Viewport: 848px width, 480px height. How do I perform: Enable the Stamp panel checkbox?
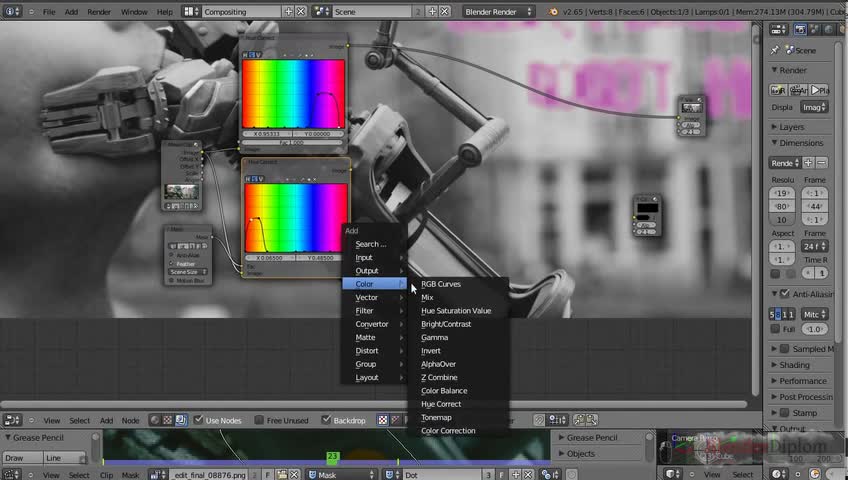[785, 413]
